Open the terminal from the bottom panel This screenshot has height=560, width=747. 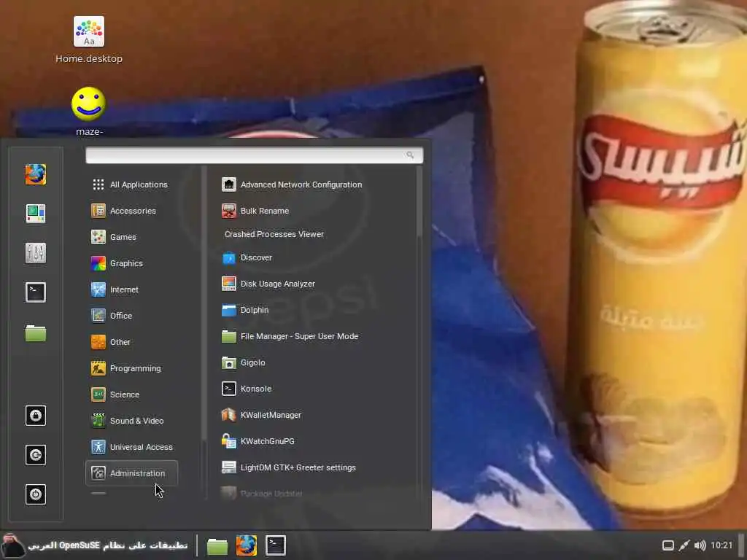275,545
